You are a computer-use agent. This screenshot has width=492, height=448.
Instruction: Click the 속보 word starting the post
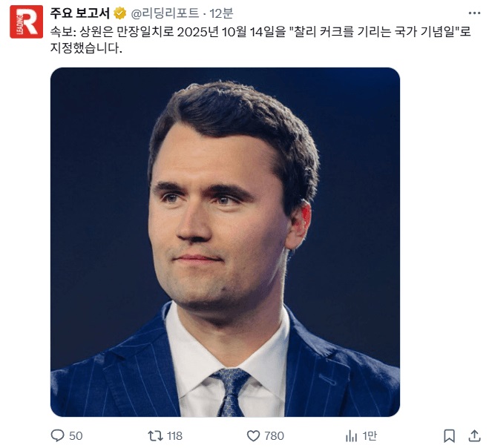[62, 31]
